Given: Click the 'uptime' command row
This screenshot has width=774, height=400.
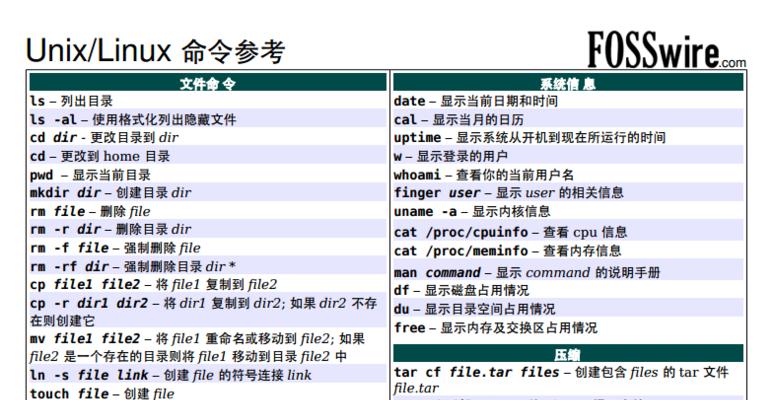Looking at the screenshot, I should (568, 137).
